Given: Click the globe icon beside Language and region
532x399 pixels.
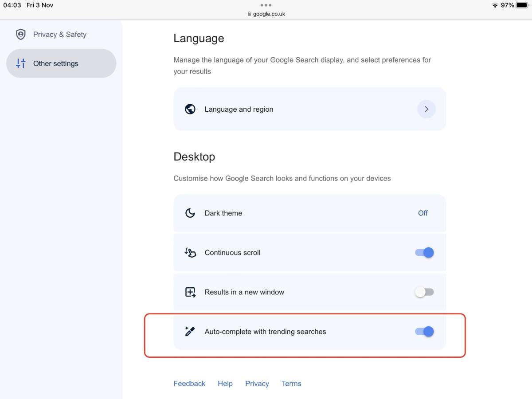Looking at the screenshot, I should [190, 109].
